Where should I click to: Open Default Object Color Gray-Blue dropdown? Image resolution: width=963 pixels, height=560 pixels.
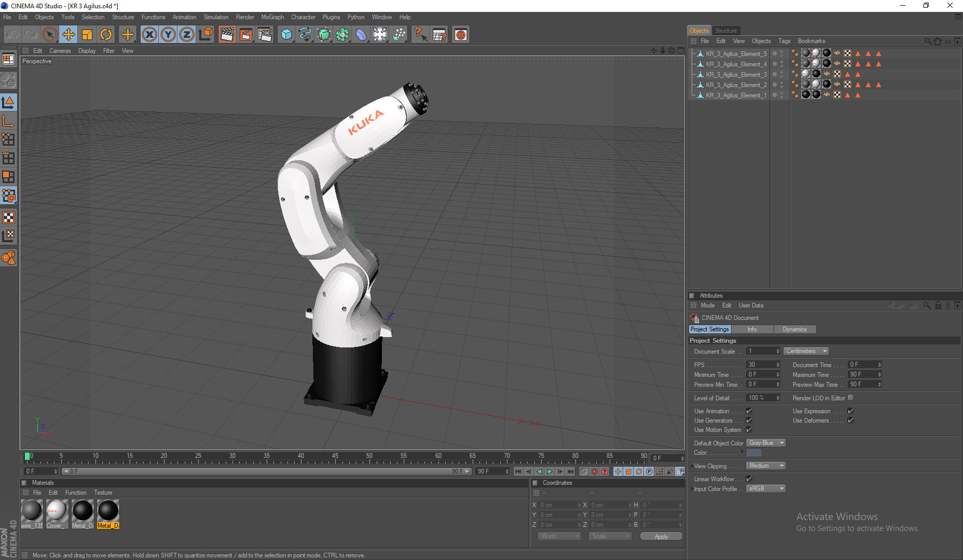(766, 443)
